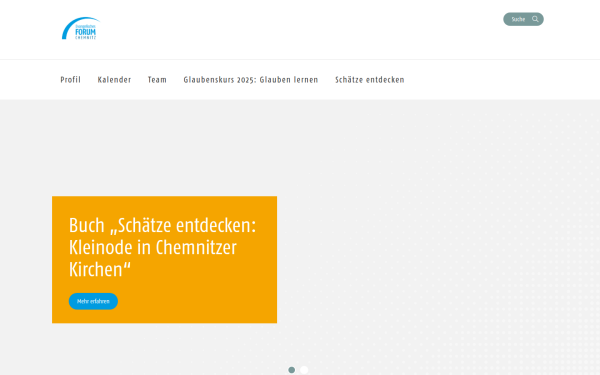The image size is (600, 375).
Task: Switch to the second carousel slide dot
Action: 304,370
